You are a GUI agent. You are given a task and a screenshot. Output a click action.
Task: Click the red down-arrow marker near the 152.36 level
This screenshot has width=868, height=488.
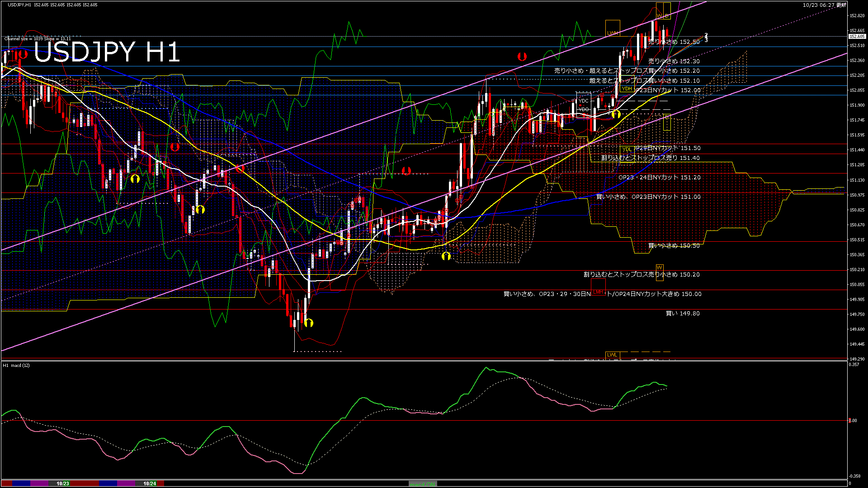(x=522, y=56)
